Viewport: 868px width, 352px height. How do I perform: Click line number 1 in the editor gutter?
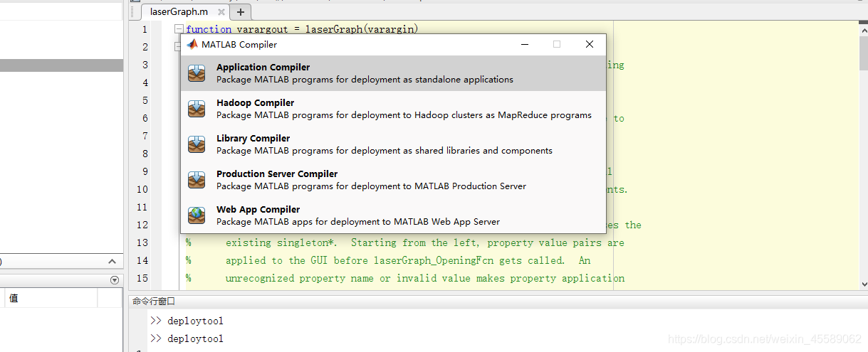tap(145, 29)
